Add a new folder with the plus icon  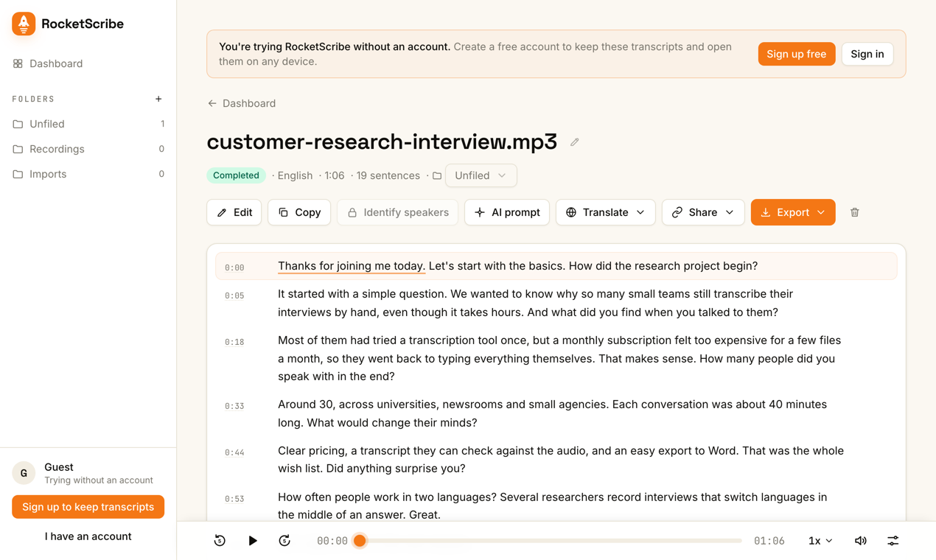(x=158, y=99)
